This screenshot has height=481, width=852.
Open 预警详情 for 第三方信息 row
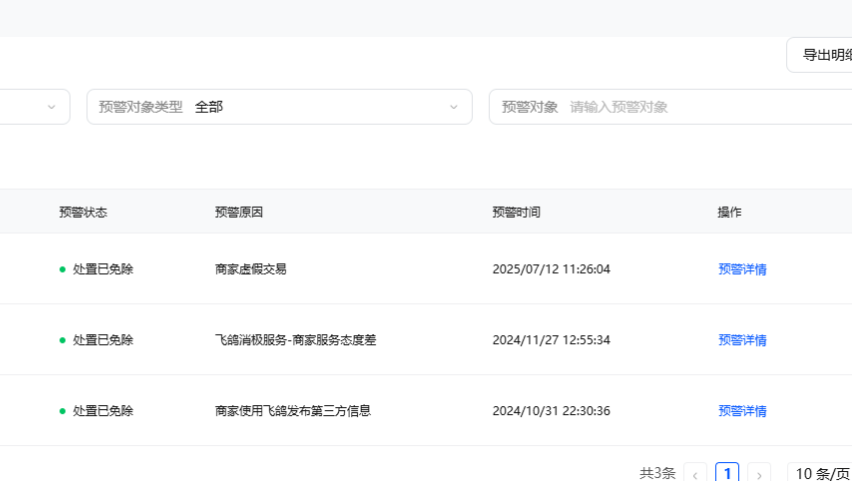point(742,411)
